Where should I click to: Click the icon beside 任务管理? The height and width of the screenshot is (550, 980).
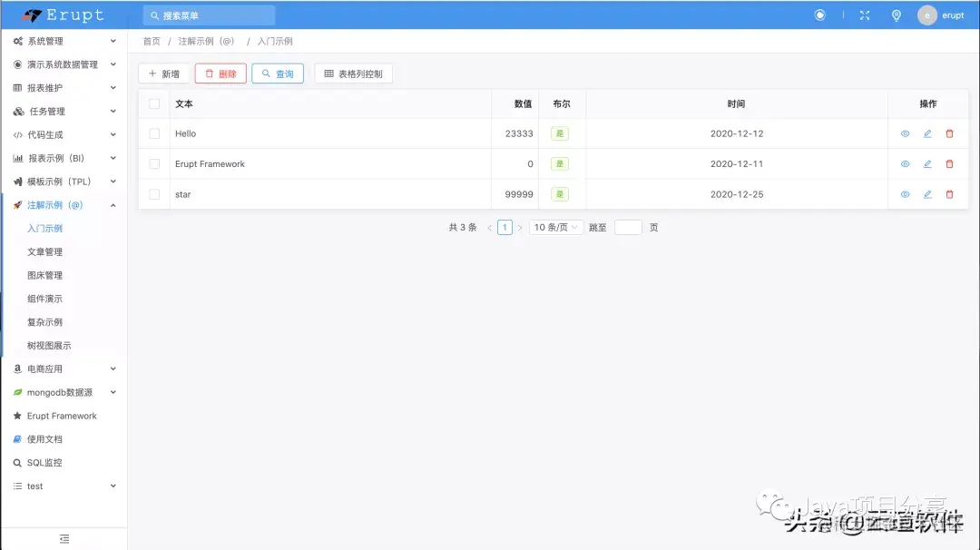click(19, 112)
